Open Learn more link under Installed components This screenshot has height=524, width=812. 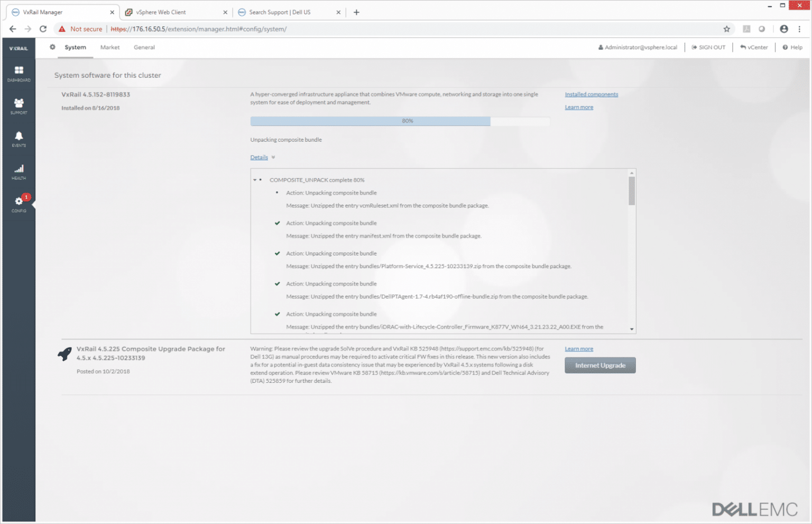tap(579, 107)
